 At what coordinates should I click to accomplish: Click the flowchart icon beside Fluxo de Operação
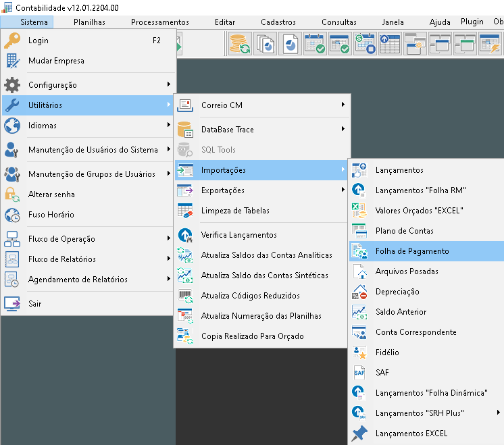coord(12,239)
